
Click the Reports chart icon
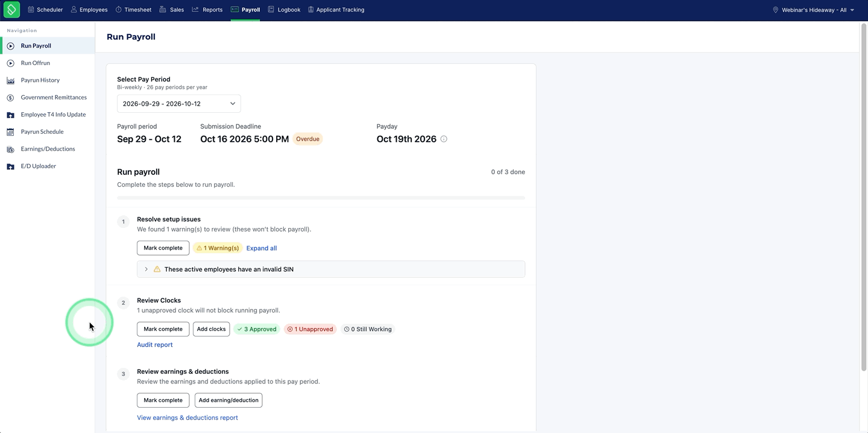pos(195,10)
